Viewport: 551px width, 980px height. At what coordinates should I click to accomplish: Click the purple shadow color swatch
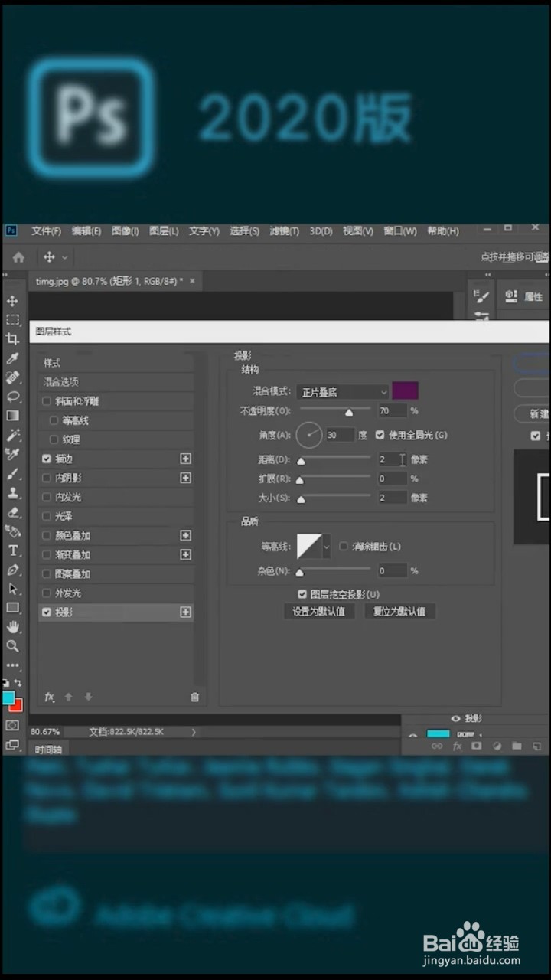[x=405, y=391]
